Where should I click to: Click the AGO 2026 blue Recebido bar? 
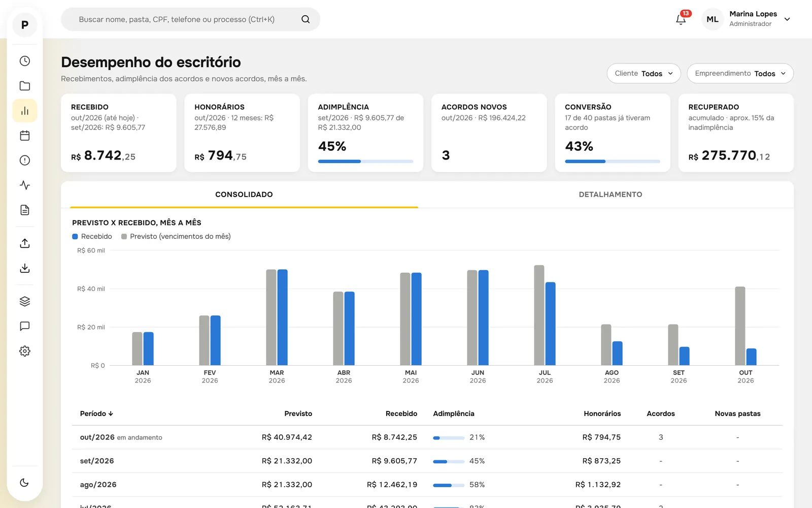tap(617, 353)
